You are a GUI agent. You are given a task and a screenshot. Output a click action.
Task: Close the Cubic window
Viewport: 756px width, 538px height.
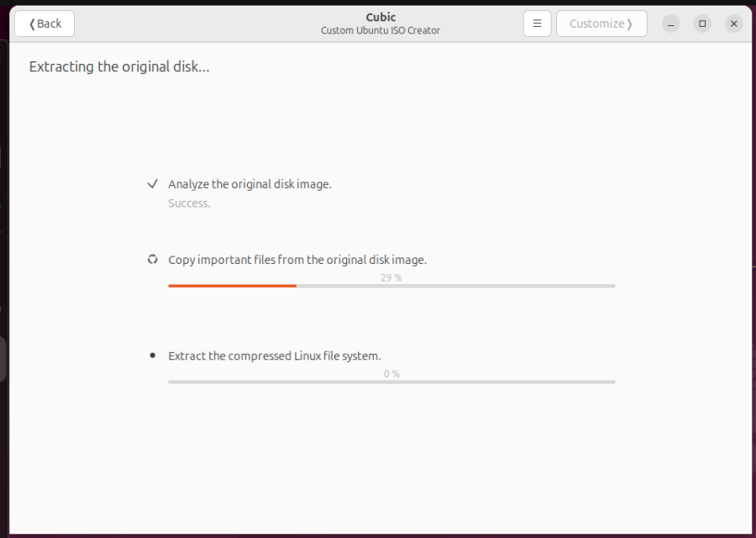[x=734, y=24]
